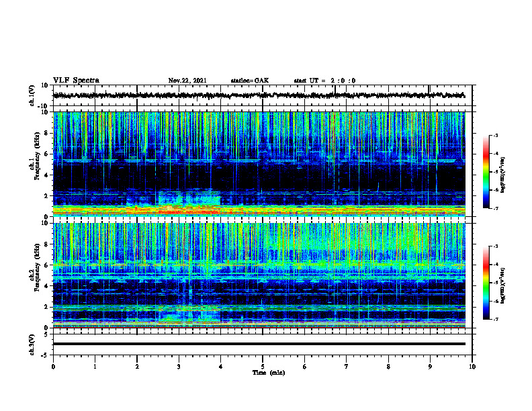Click the "9" tick on the time axis
Screen dimensions: 532x411
430,367
